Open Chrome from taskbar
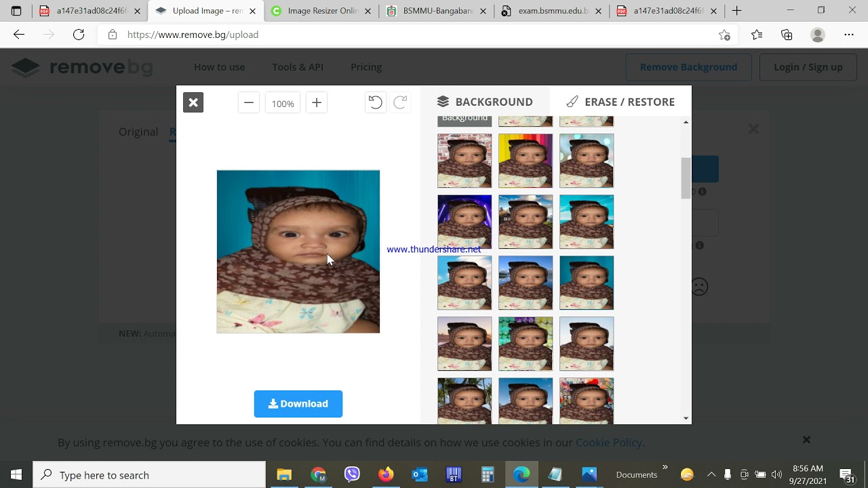Screen dimensions: 868x488 (x=318, y=475)
